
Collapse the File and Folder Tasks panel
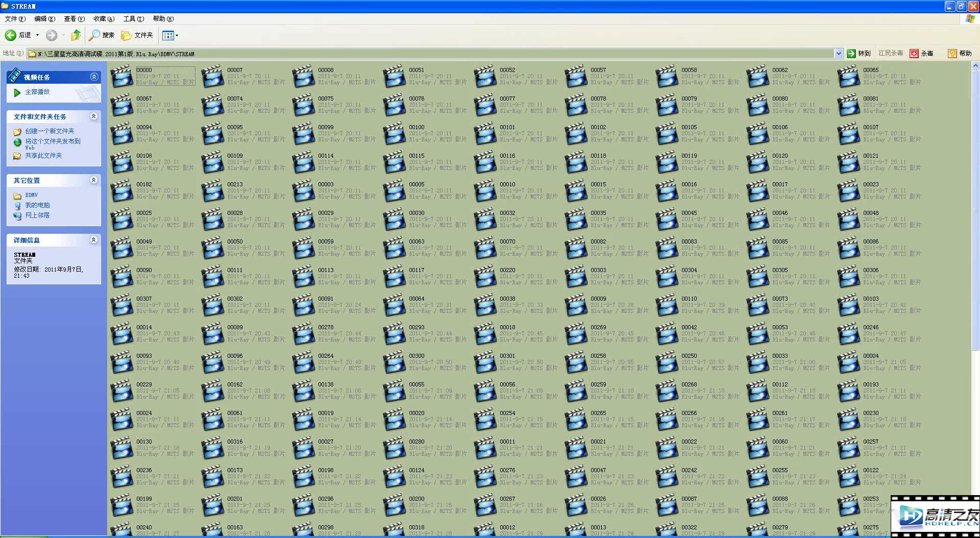94,116
